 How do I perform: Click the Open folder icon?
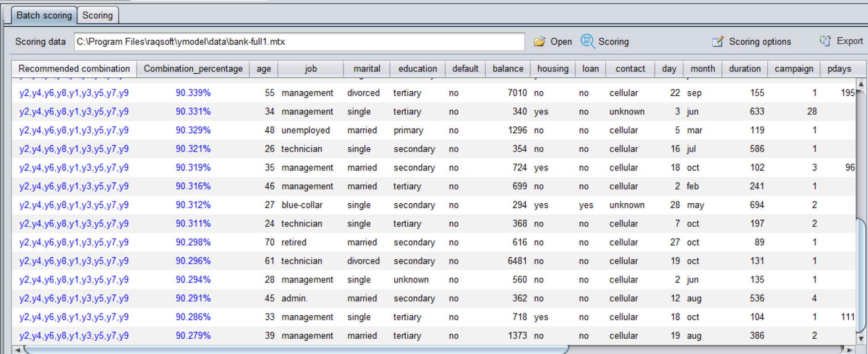(x=539, y=41)
